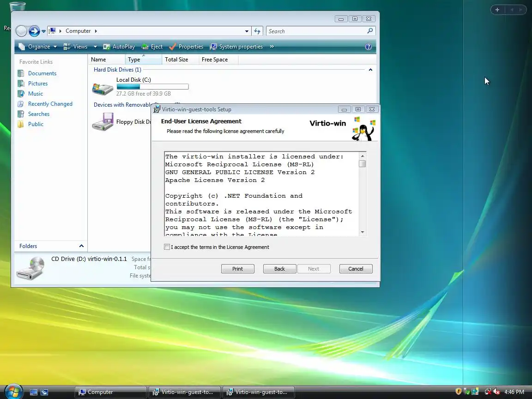
Task: Open Searches in Favorite Links
Action: coord(39,114)
